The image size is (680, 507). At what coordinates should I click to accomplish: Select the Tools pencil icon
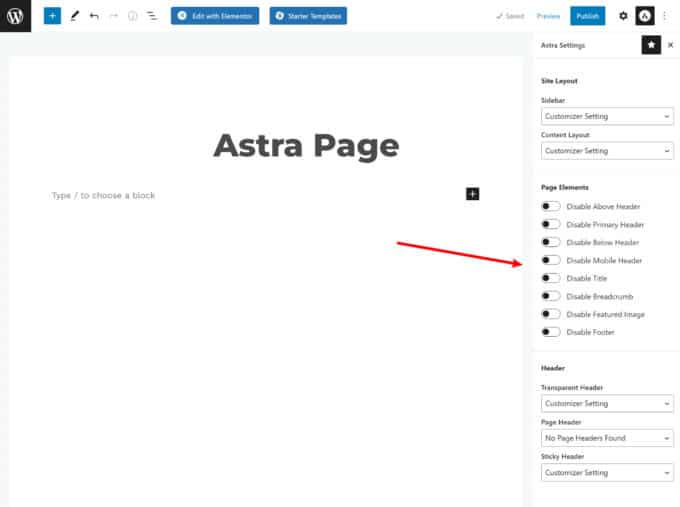[x=75, y=16]
